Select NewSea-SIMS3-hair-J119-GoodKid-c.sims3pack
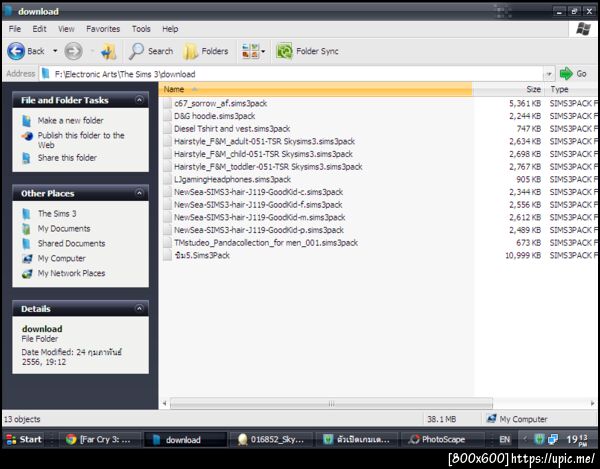The width and height of the screenshot is (600, 469). tap(258, 192)
